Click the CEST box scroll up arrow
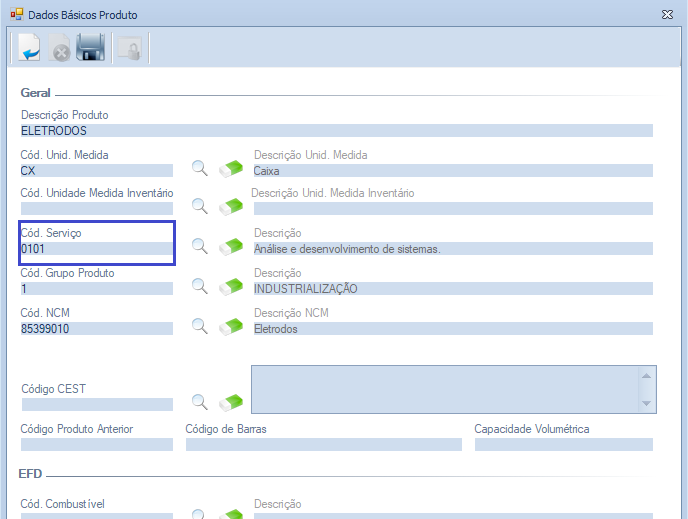 tap(646, 376)
